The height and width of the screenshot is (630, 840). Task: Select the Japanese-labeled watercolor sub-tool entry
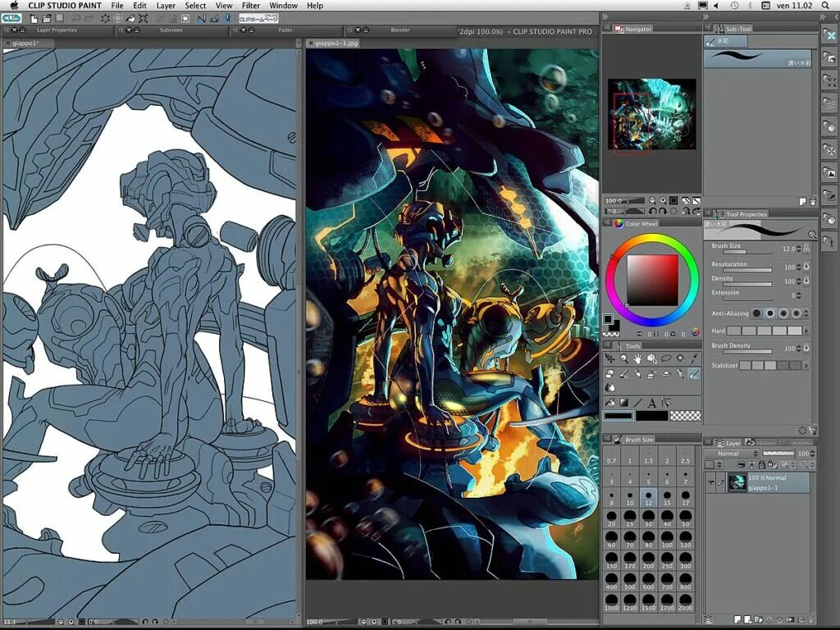pos(757,58)
